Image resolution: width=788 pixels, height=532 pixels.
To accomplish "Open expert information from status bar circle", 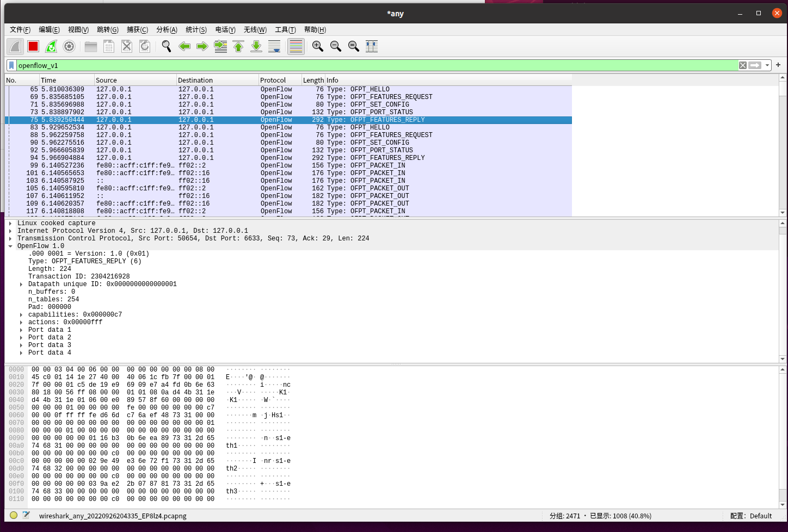I will coord(14,515).
